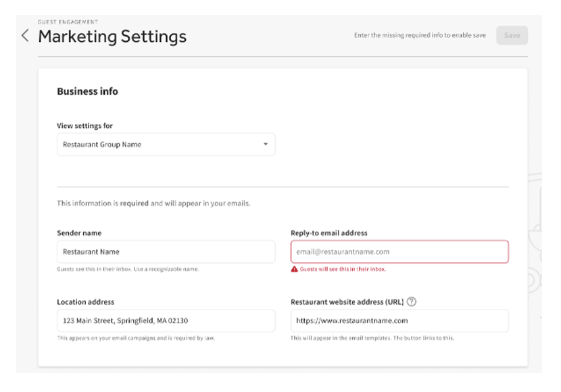Click the 'Enter the missing required info' notice
The width and height of the screenshot is (561, 392).
420,36
